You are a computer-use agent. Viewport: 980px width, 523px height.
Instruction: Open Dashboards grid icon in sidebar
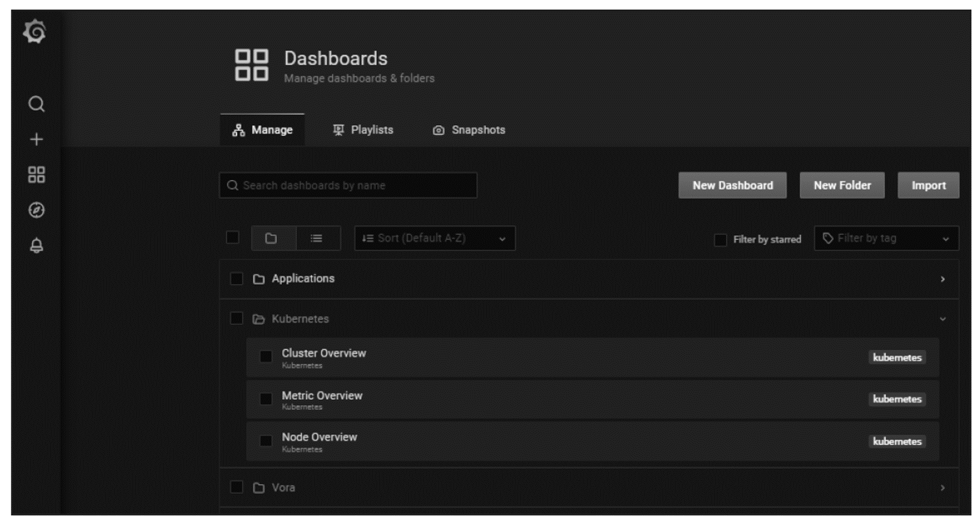click(x=36, y=175)
